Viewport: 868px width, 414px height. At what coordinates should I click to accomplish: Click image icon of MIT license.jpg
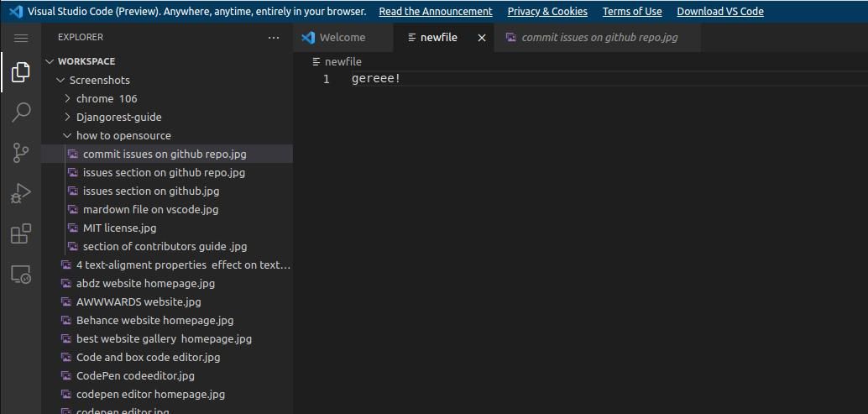click(x=72, y=228)
